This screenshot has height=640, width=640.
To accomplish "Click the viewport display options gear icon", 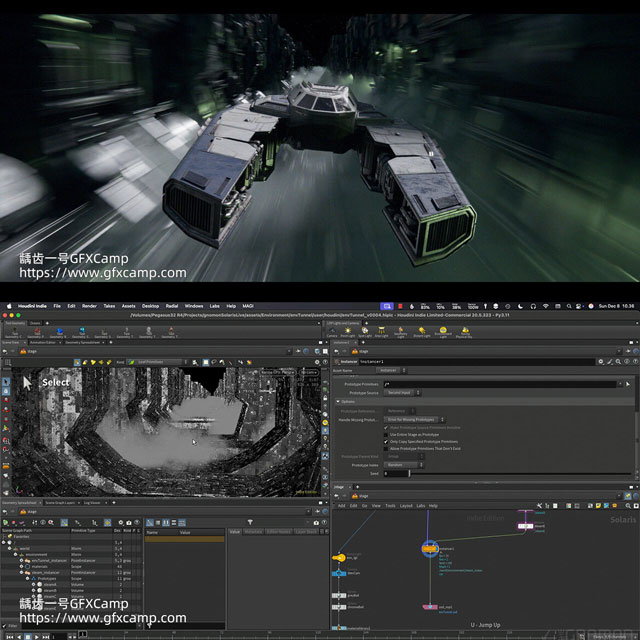I will point(317,362).
